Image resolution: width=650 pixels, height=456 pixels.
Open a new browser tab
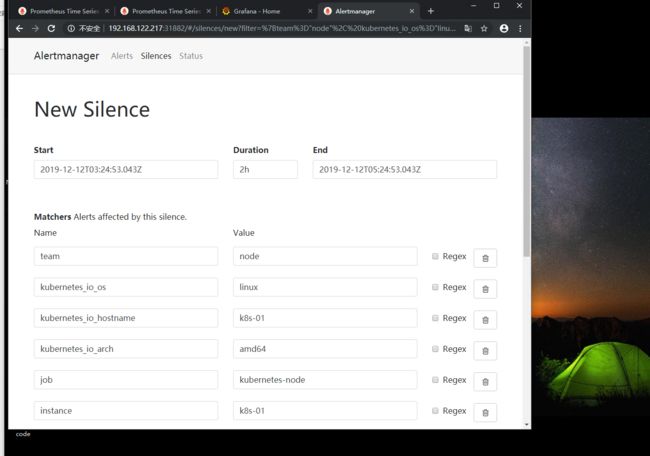[431, 10]
